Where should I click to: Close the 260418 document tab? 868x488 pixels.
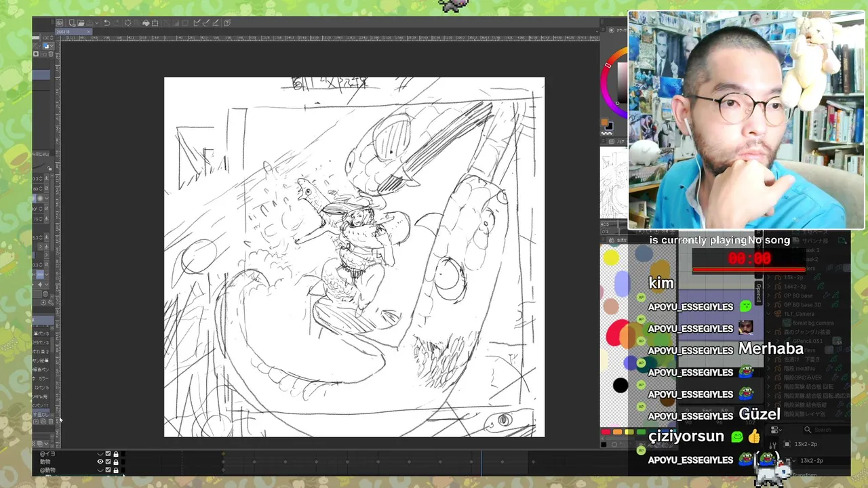pos(89,32)
